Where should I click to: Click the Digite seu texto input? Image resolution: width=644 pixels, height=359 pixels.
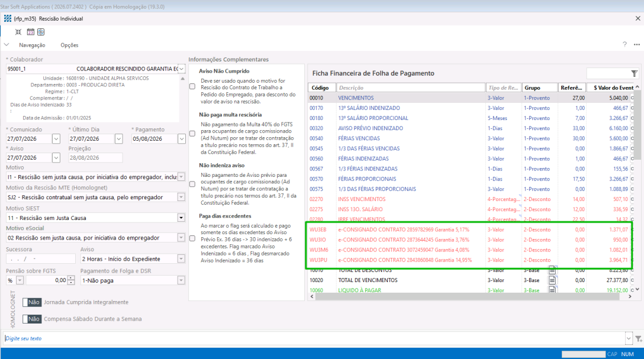[315, 338]
